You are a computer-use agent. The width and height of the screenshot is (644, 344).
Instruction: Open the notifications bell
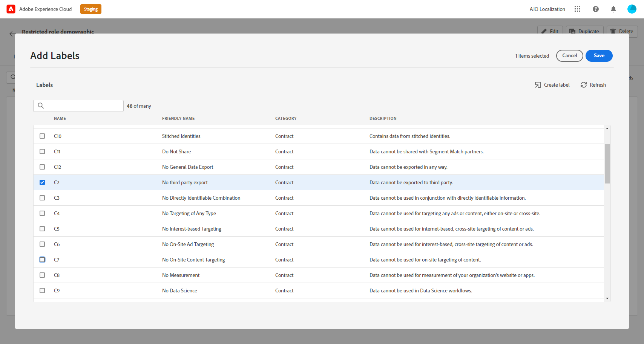613,9
